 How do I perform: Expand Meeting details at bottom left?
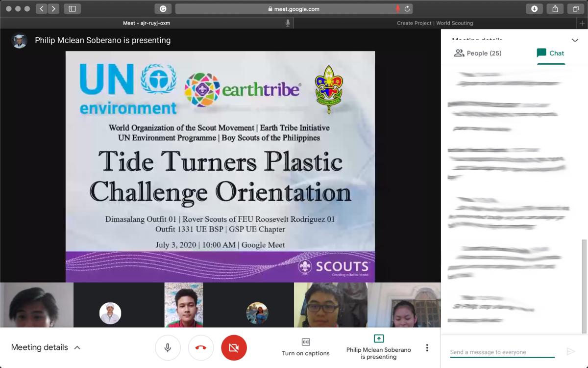click(46, 347)
